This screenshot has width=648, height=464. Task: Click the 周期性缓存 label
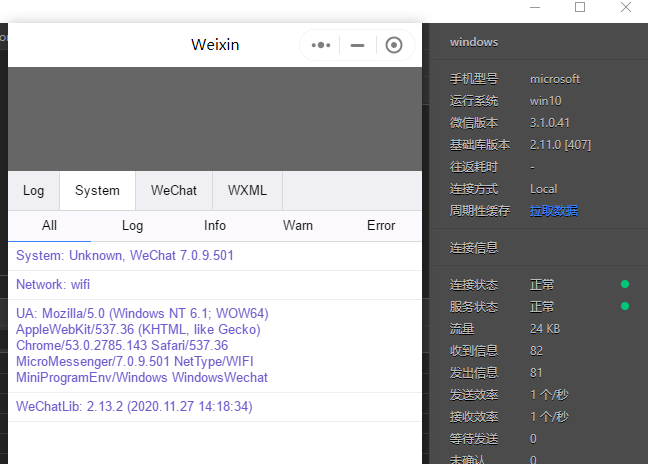coord(480,211)
